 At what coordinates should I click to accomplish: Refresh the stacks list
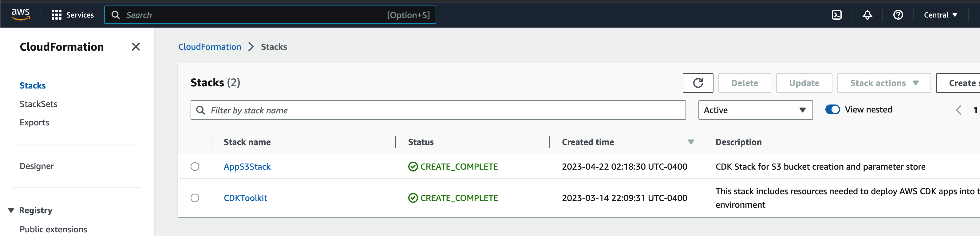tap(698, 83)
